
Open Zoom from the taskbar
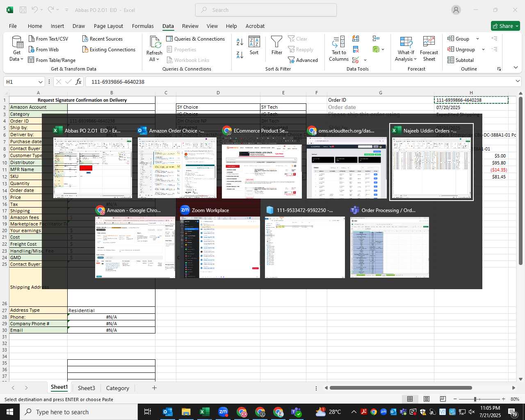[x=223, y=412]
